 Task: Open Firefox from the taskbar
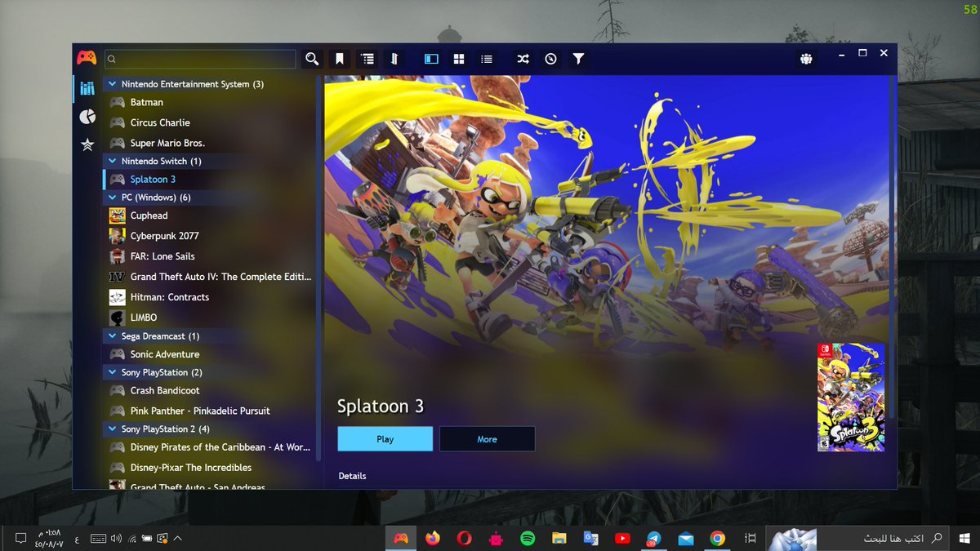pos(433,538)
